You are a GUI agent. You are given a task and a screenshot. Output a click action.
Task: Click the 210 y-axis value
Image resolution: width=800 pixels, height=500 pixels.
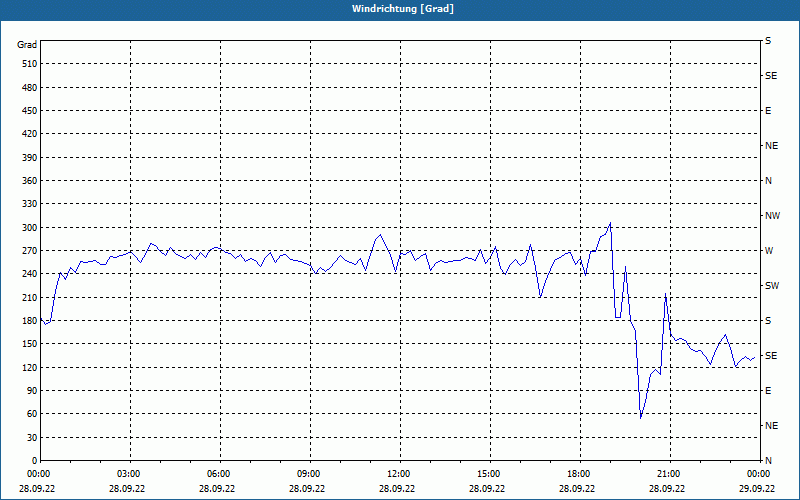click(x=29, y=297)
